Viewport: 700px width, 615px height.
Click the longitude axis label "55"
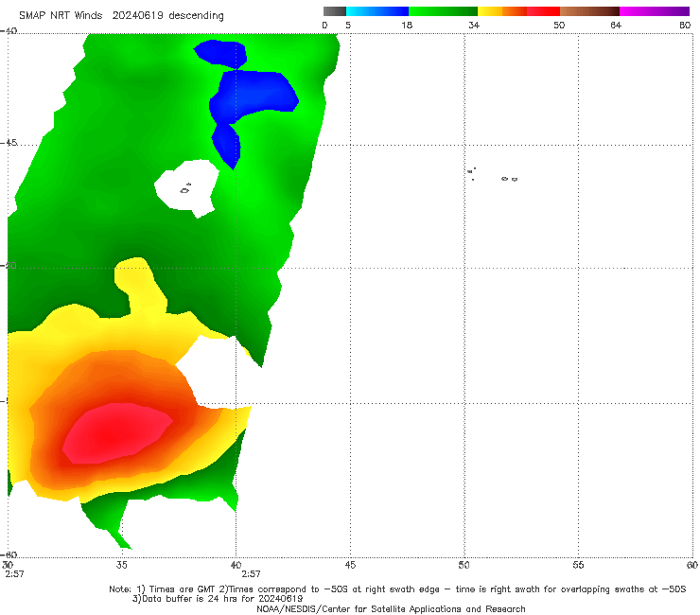(578, 565)
